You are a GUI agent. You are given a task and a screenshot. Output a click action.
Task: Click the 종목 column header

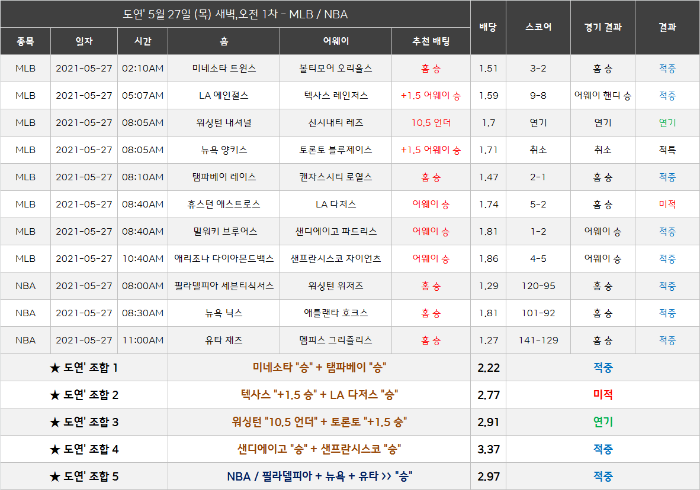pyautogui.click(x=25, y=42)
